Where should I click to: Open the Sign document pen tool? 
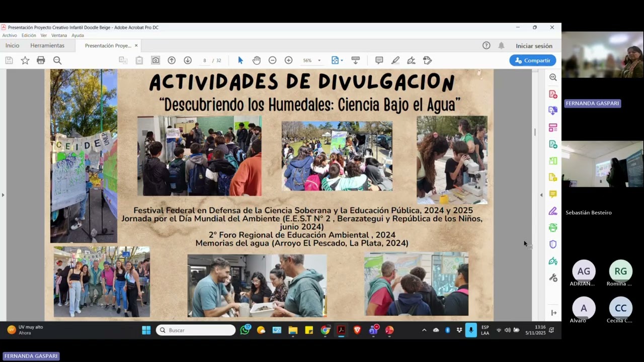411,60
